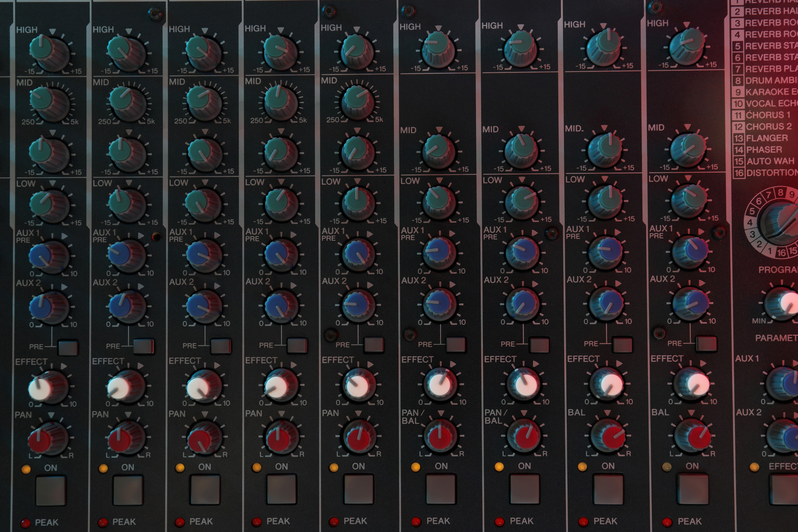Pick PHASER from the effect program list
Screen dimensions: 798x532
click(x=763, y=150)
